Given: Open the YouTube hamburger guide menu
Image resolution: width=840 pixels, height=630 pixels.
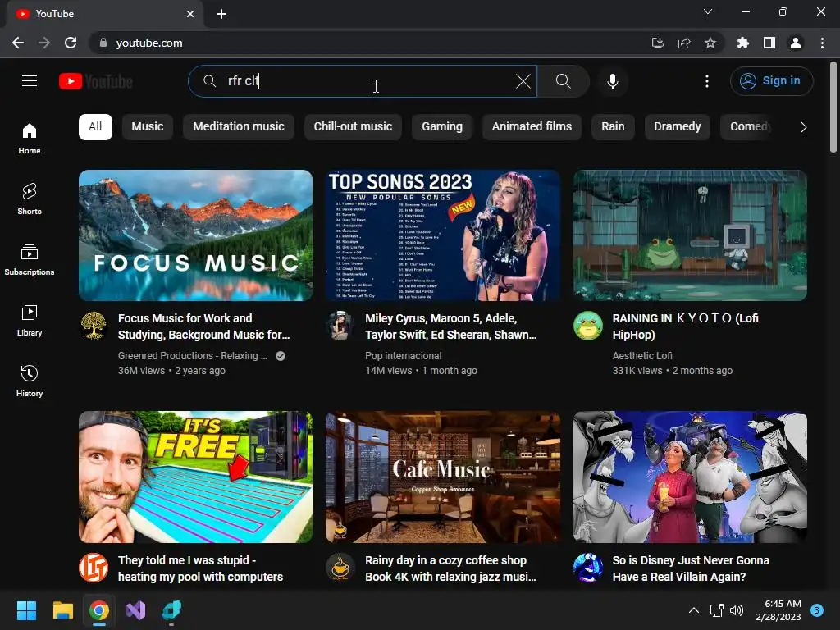Looking at the screenshot, I should coord(30,81).
